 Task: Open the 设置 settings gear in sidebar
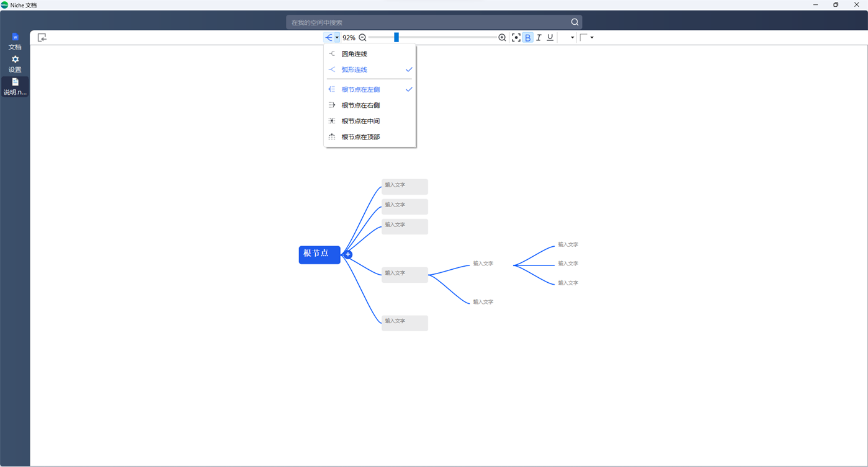(14, 64)
